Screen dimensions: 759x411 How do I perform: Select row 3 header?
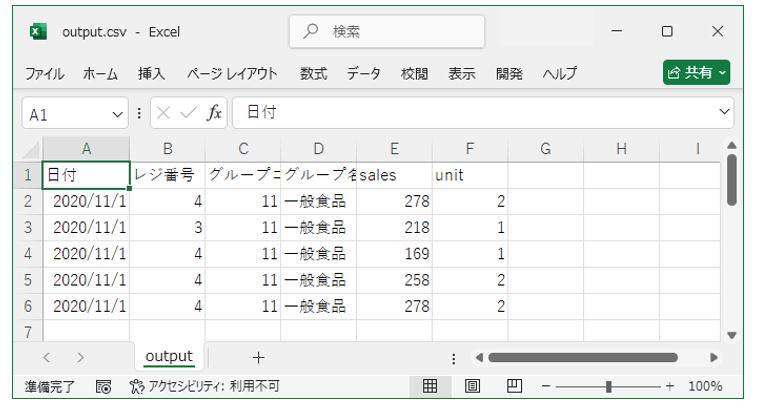28,228
